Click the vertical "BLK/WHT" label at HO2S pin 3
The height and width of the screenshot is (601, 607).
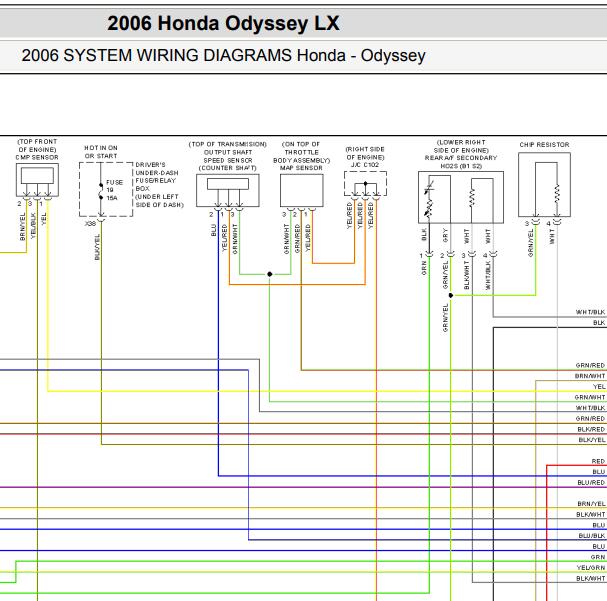[x=466, y=275]
